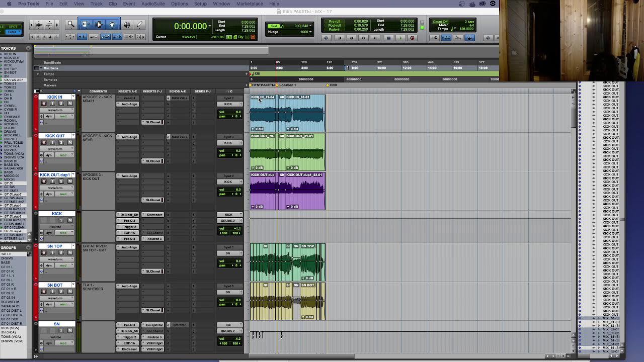Select the Grabber hand tool
The width and height of the screenshot is (644, 362).
112,24
